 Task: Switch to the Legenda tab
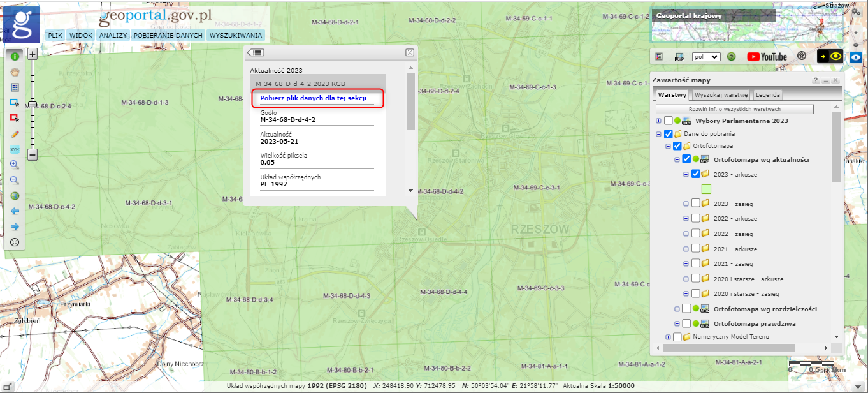pyautogui.click(x=767, y=95)
